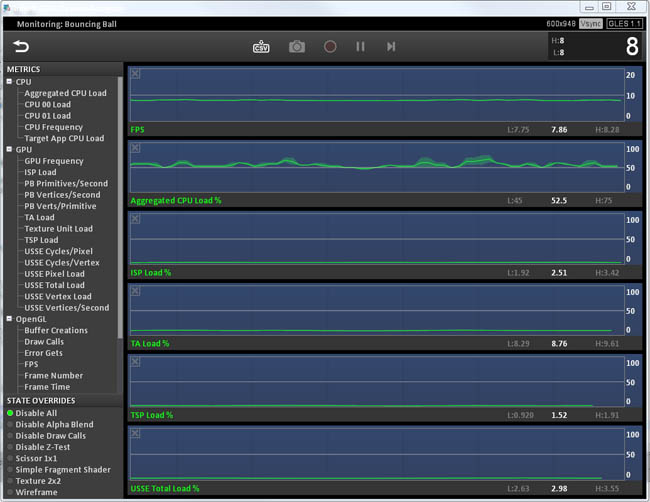Toggle the Wireframe state override
650x502 pixels.
(x=36, y=492)
